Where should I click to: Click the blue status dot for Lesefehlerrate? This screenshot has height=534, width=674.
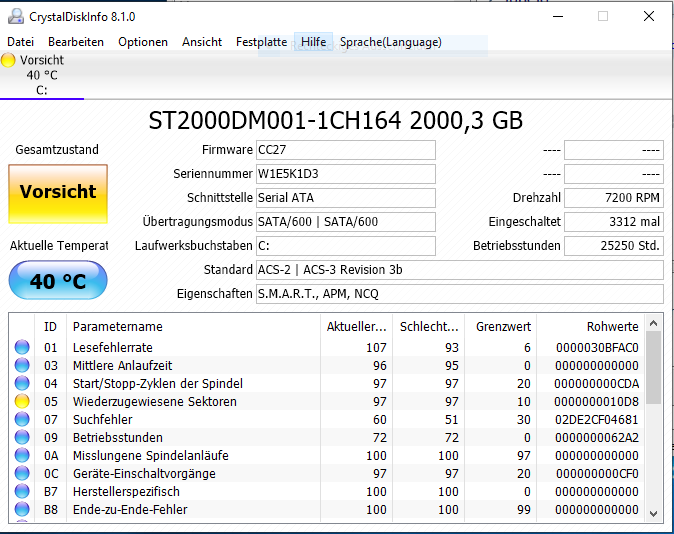(x=22, y=347)
